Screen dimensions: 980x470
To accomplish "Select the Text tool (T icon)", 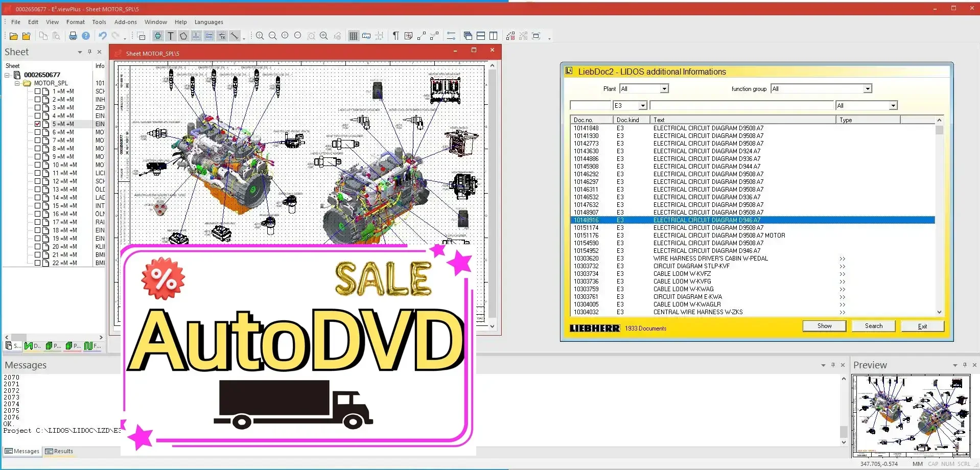I will coord(171,36).
